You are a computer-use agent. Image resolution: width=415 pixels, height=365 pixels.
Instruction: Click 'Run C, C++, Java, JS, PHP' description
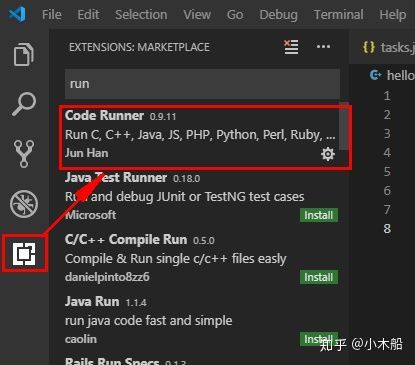pos(200,135)
